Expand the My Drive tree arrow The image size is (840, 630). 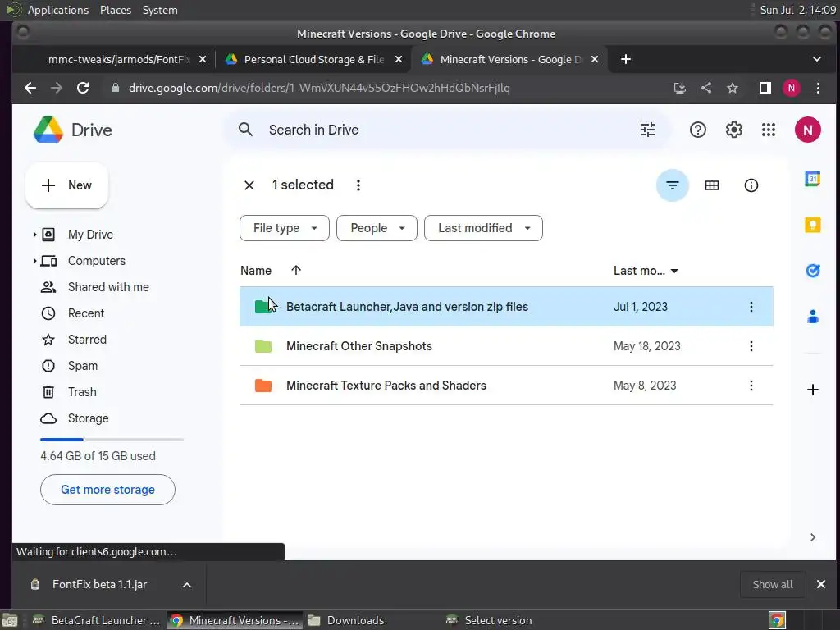click(x=35, y=235)
